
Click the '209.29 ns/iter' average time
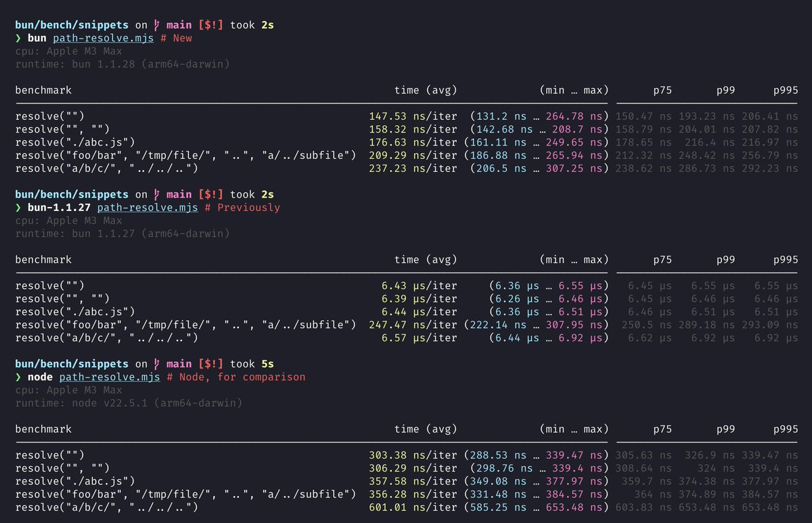click(x=413, y=155)
